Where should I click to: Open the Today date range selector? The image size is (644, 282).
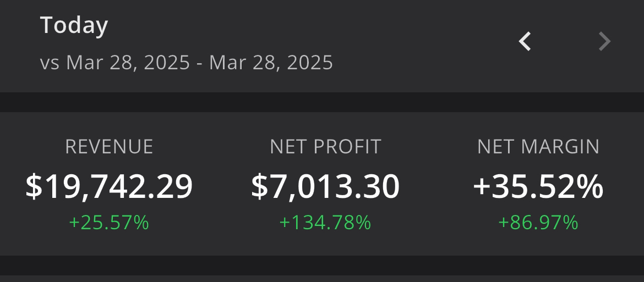click(74, 25)
